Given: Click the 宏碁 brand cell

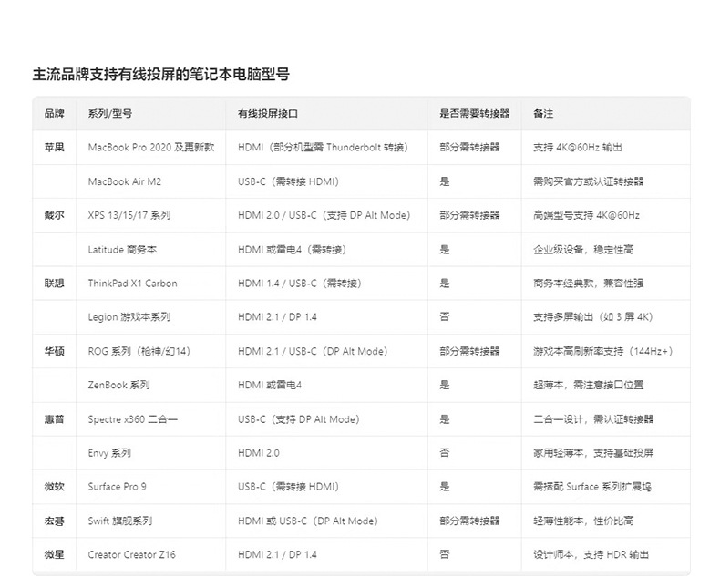Looking at the screenshot, I should (x=54, y=521).
